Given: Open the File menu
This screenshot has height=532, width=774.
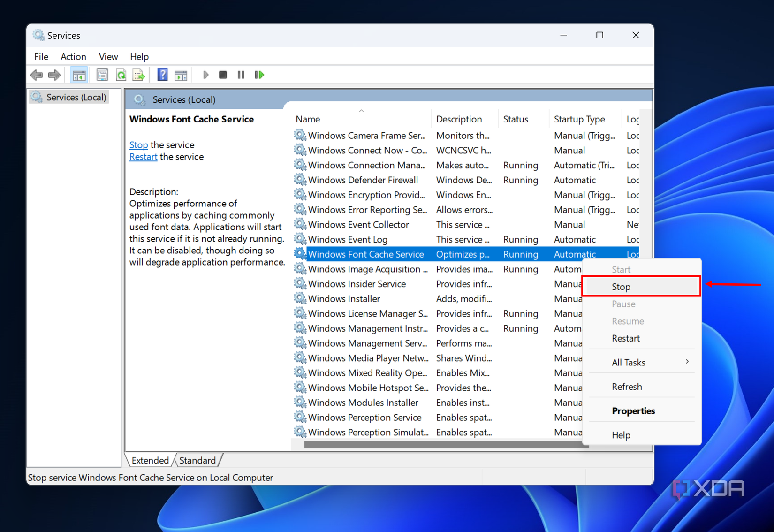Looking at the screenshot, I should tap(41, 57).
